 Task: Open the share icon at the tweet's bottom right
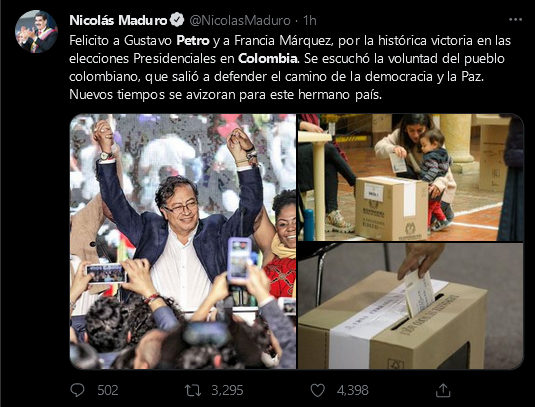coord(443,390)
